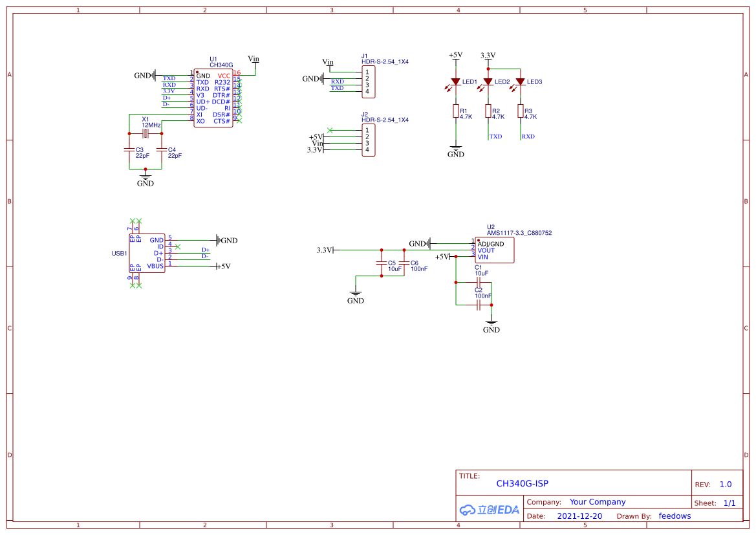Click the REV value 1.0

click(x=726, y=484)
